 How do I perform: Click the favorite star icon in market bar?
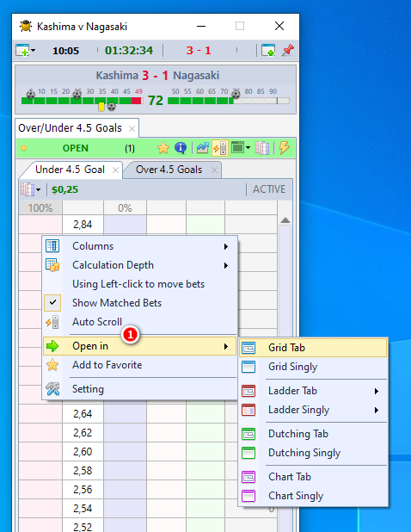[163, 148]
